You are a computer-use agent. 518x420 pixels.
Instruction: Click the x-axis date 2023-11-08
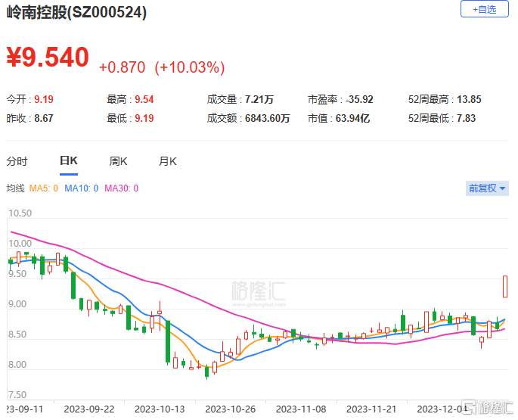click(301, 409)
